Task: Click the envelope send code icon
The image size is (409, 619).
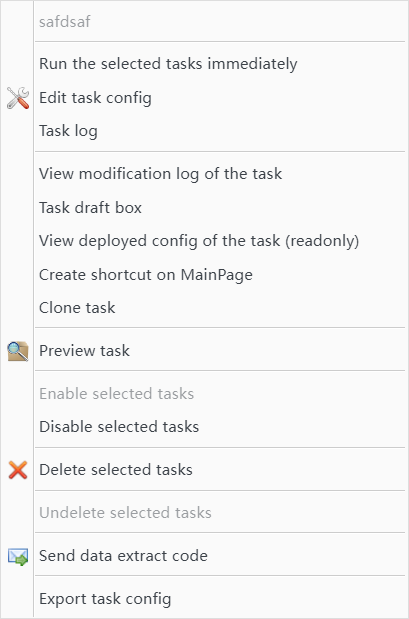Action: pos(18,556)
